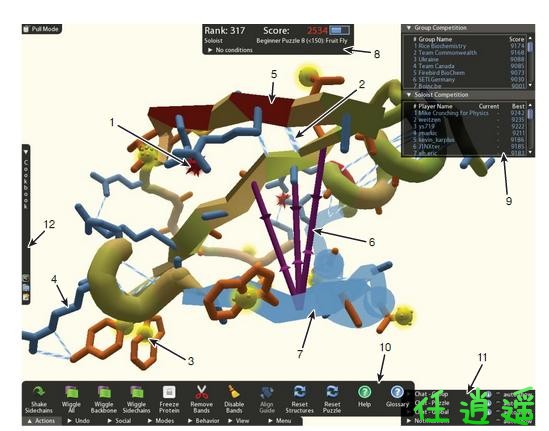
Task: Select Rice Biochemistry group row
Action: point(468,46)
